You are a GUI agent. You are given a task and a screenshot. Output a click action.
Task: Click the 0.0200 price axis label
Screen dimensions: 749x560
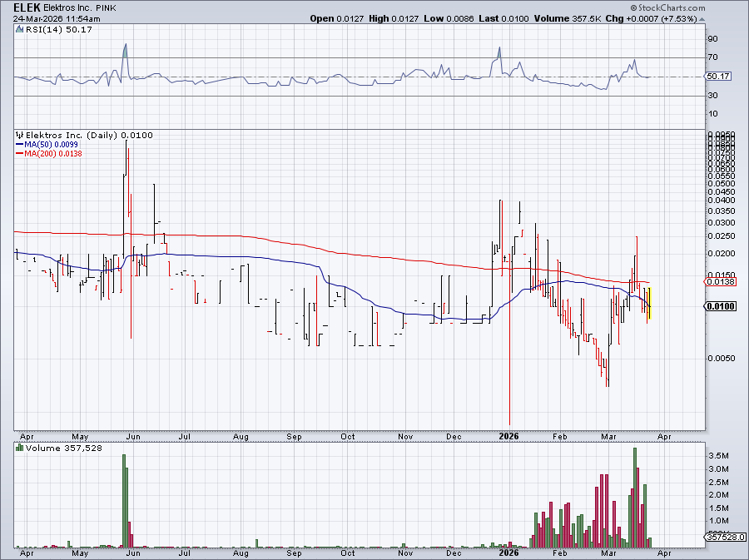coord(722,253)
